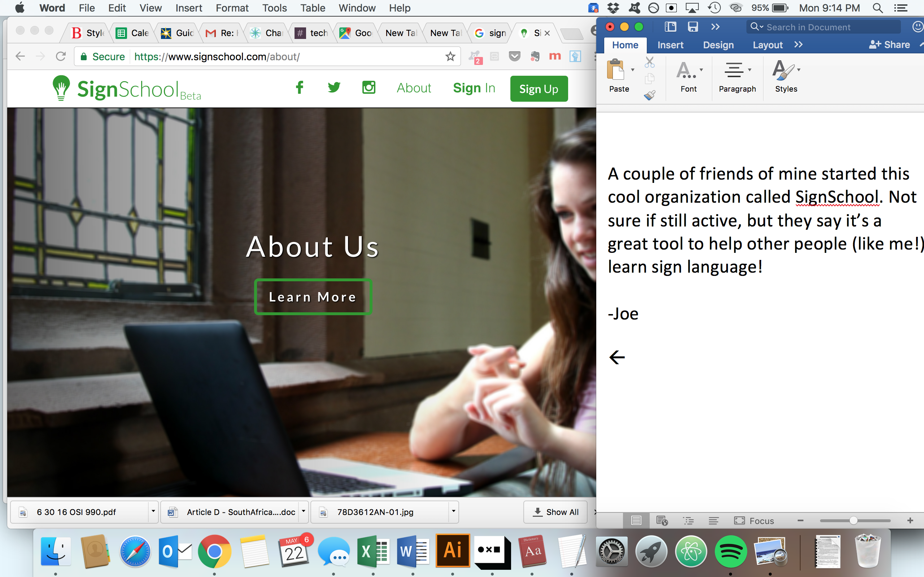924x577 pixels.
Task: Click the Format Painter brush icon
Action: [x=649, y=94]
